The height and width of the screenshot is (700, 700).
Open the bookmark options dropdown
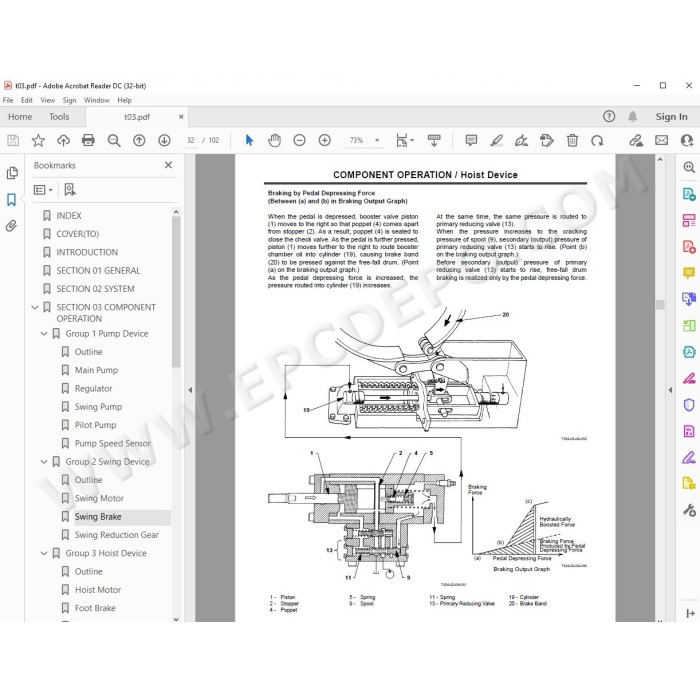(x=43, y=190)
